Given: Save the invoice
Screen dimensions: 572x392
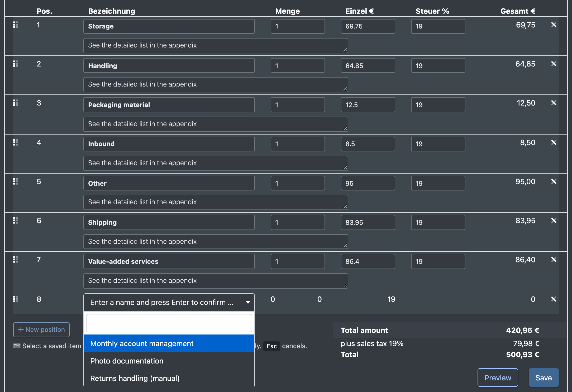Looking at the screenshot, I should click(x=544, y=378).
